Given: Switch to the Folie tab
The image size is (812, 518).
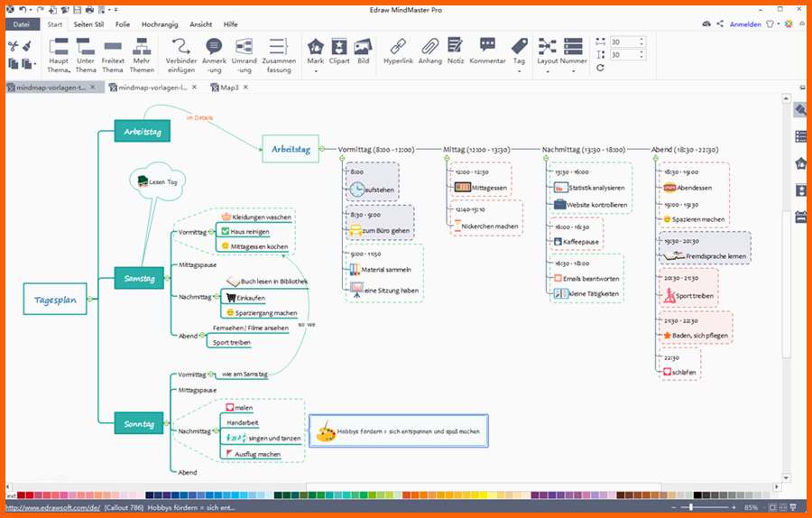Looking at the screenshot, I should click(123, 24).
